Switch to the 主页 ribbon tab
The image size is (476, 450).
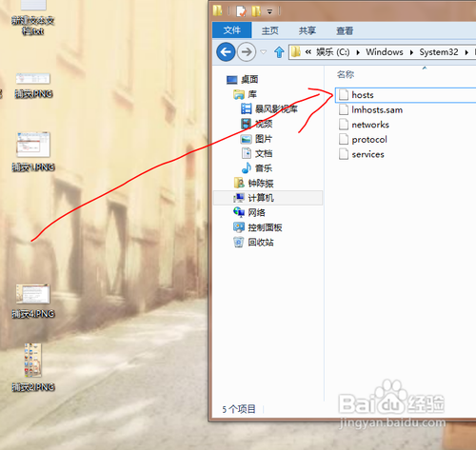tap(269, 30)
